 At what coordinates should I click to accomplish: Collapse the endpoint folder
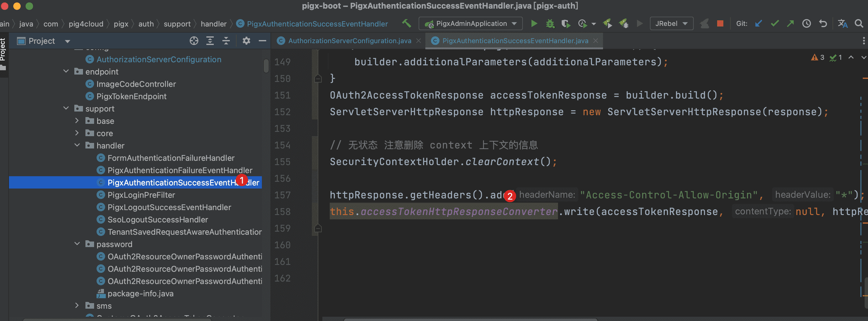pos(66,71)
